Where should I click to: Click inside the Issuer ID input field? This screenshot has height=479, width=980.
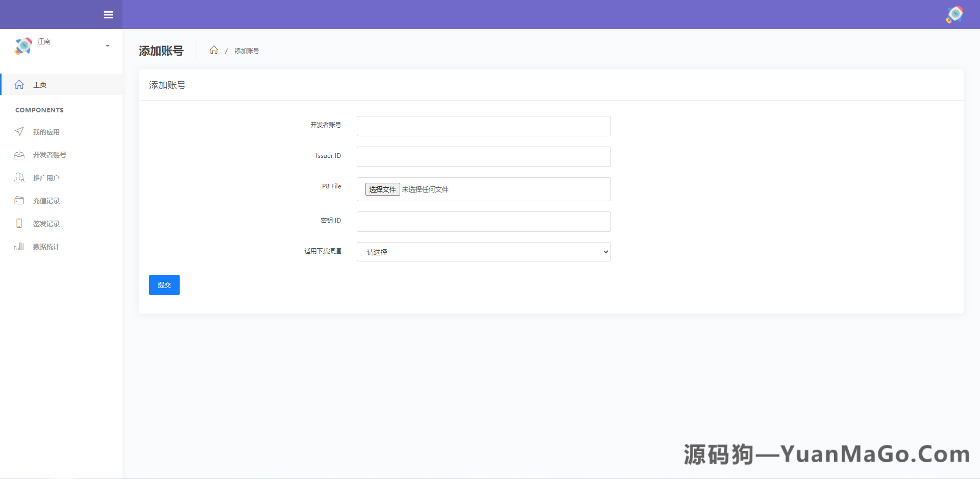[x=483, y=157]
